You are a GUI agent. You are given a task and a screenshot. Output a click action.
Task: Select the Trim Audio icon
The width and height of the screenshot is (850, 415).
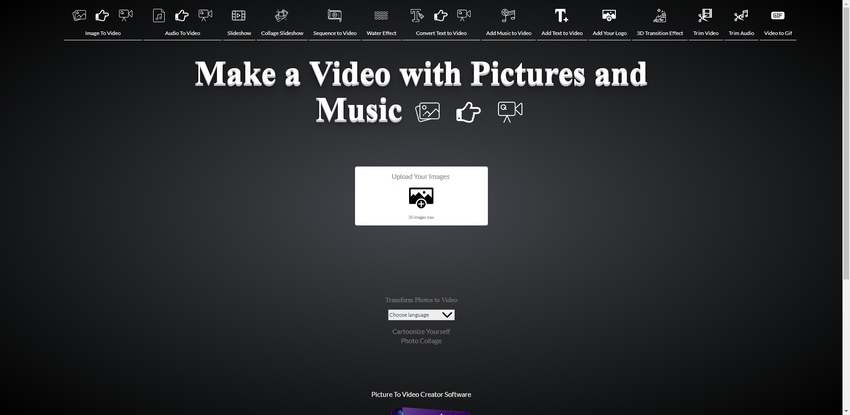pyautogui.click(x=741, y=15)
